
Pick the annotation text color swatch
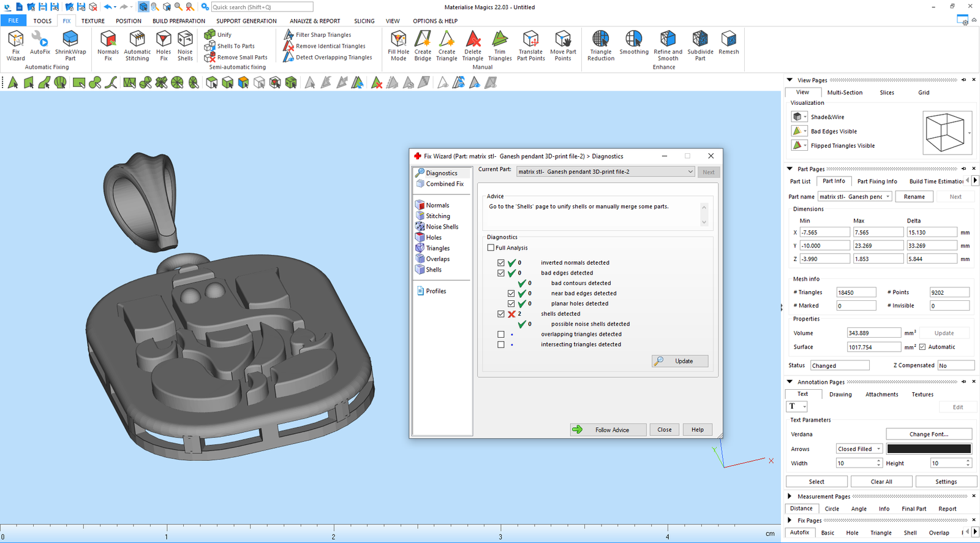tap(929, 449)
